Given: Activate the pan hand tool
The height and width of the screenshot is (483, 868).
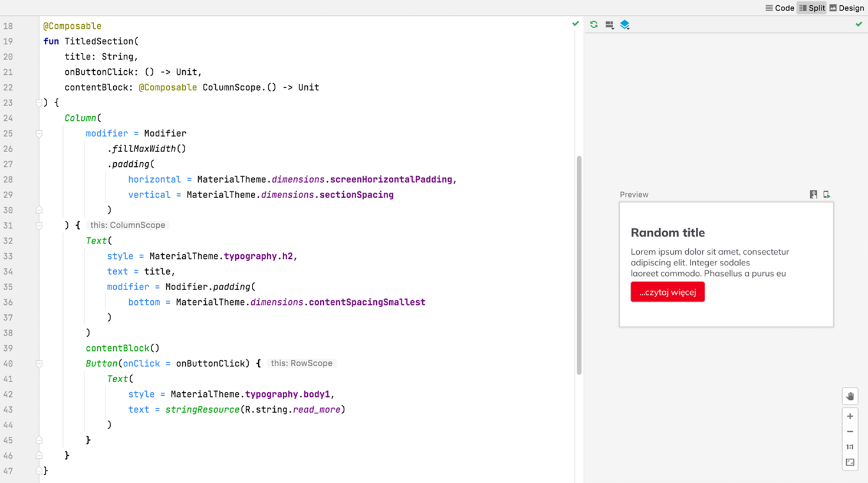Looking at the screenshot, I should pos(850,396).
